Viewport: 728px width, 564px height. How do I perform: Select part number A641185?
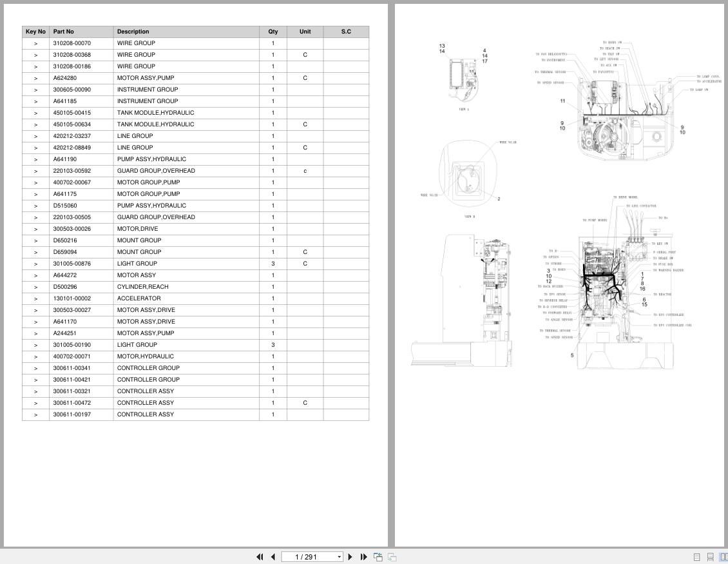pyautogui.click(x=65, y=101)
